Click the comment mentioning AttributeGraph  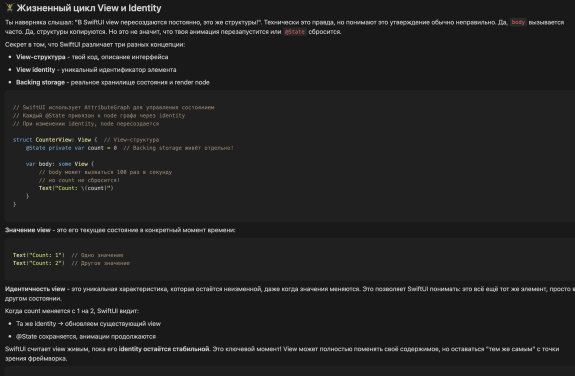click(113, 107)
